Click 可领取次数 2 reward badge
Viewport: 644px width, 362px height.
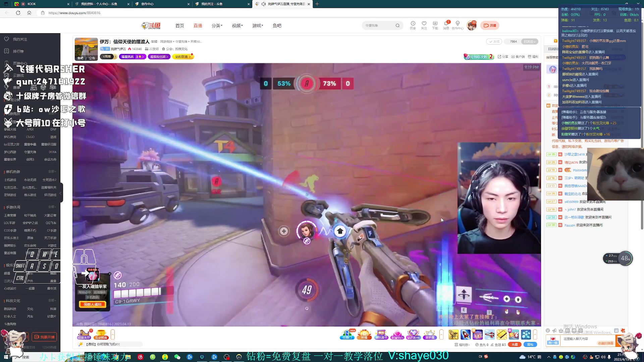pyautogui.click(x=478, y=57)
